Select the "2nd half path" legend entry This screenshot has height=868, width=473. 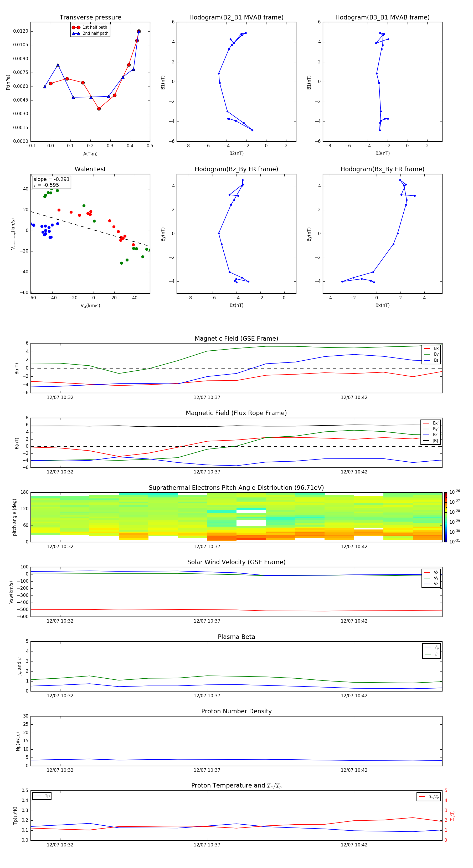tap(90, 33)
